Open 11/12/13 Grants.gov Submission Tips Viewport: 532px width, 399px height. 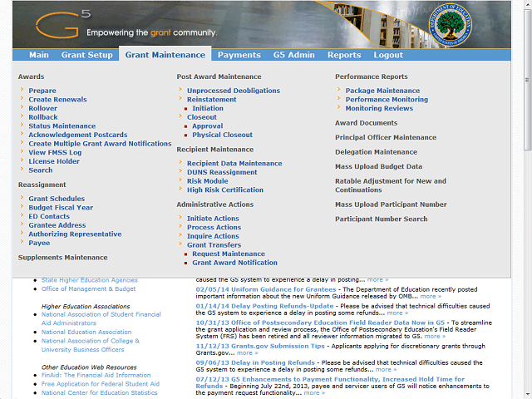pos(260,346)
